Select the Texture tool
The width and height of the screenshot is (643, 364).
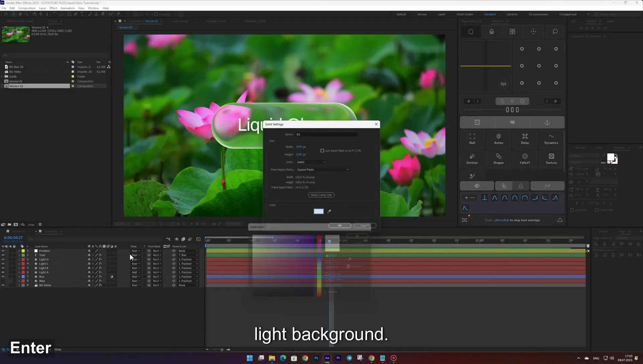(x=551, y=159)
